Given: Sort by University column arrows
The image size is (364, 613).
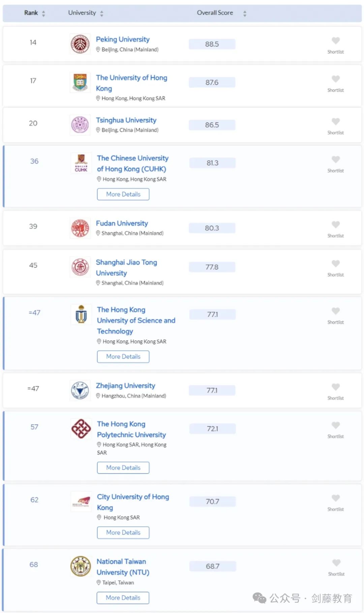Looking at the screenshot, I should [102, 13].
